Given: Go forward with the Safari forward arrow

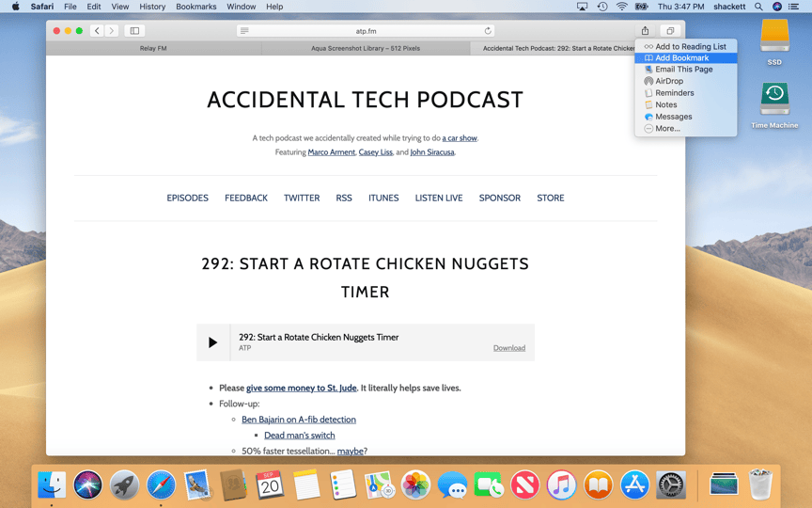Looking at the screenshot, I should (x=111, y=31).
